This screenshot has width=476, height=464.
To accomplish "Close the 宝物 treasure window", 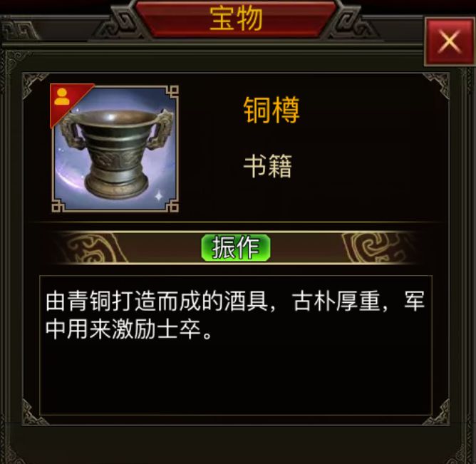I will tap(450, 41).
